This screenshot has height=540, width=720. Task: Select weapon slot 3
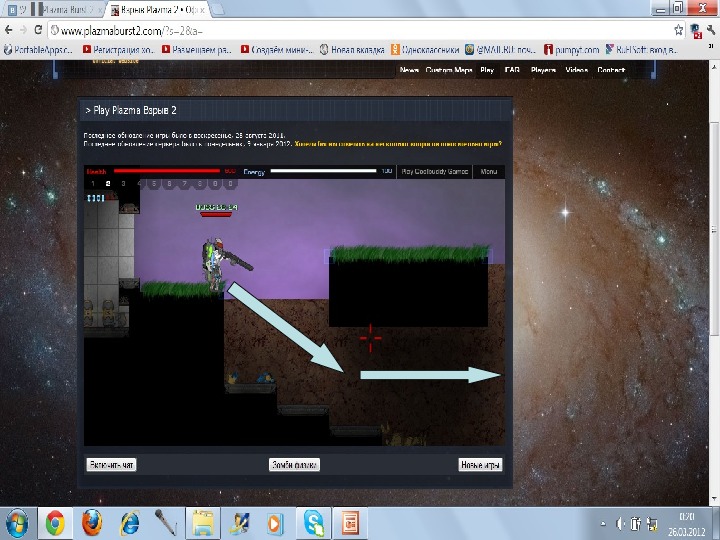point(124,184)
